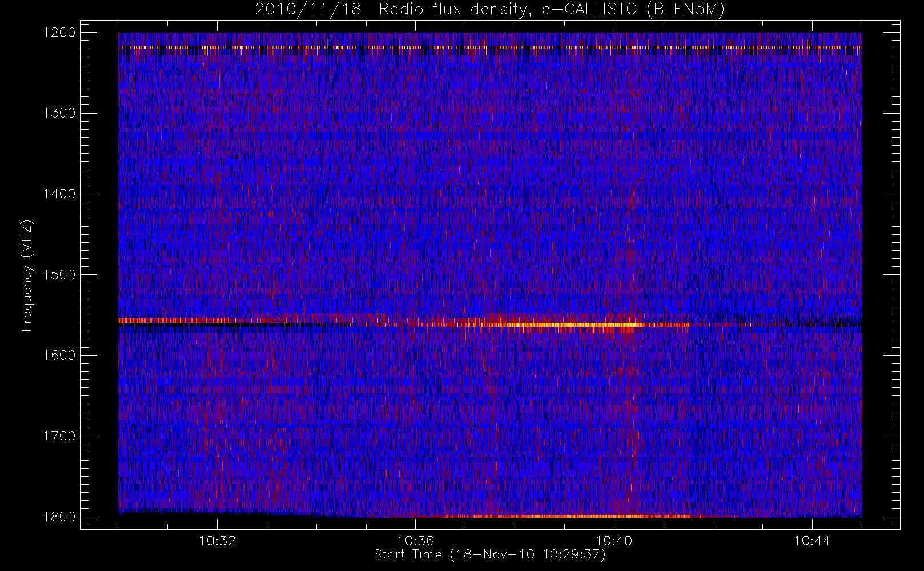Click the 10:44 time axis label
This screenshot has width=924, height=571.
[812, 541]
